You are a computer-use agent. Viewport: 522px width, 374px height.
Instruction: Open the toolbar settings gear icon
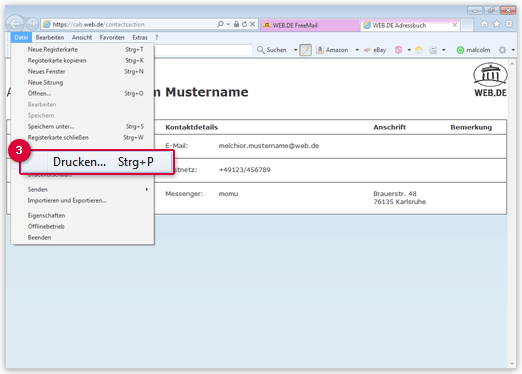click(502, 50)
